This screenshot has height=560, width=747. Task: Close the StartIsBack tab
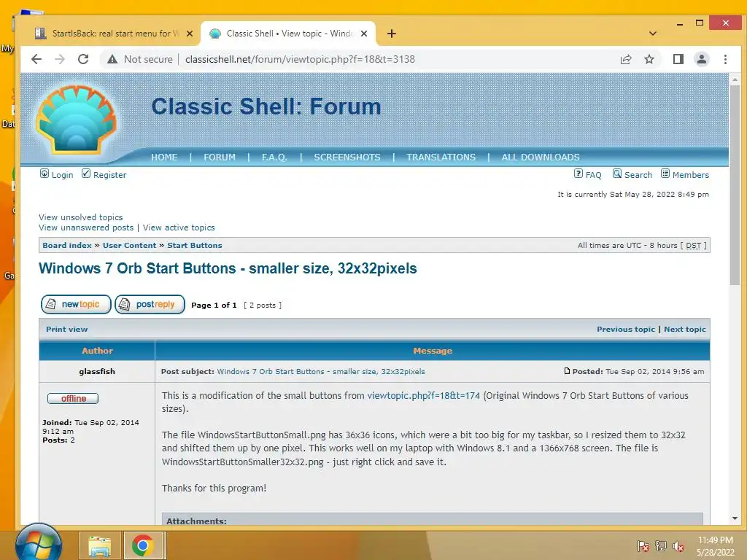189,34
